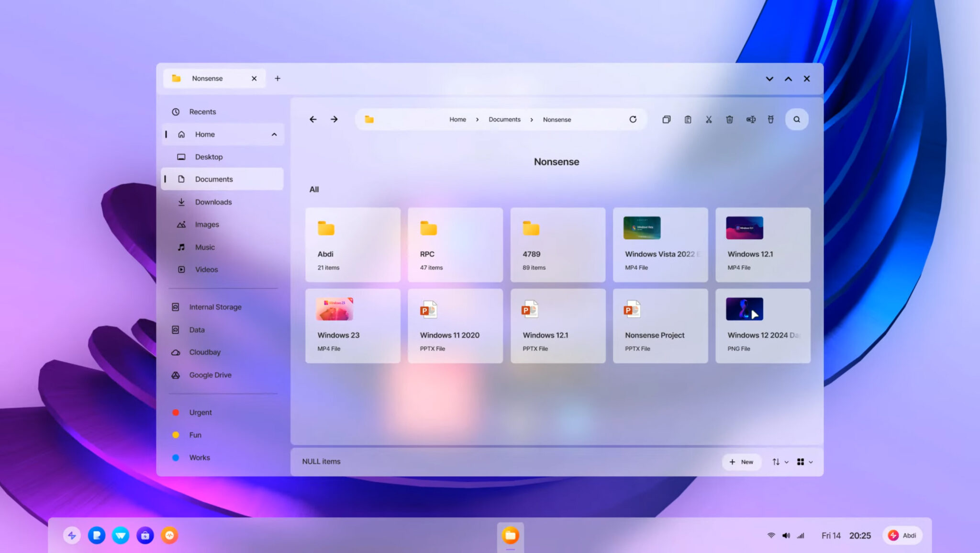Select the Copy icon in the toolbar
980x553 pixels.
click(x=667, y=119)
